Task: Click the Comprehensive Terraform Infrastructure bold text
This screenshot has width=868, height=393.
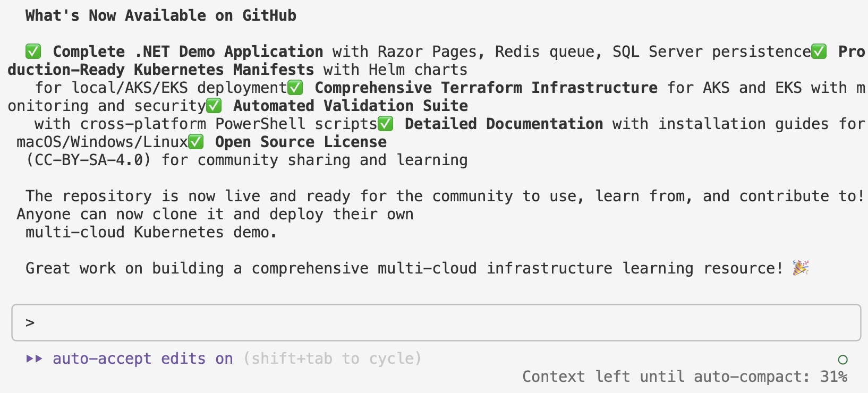Action: click(x=486, y=88)
